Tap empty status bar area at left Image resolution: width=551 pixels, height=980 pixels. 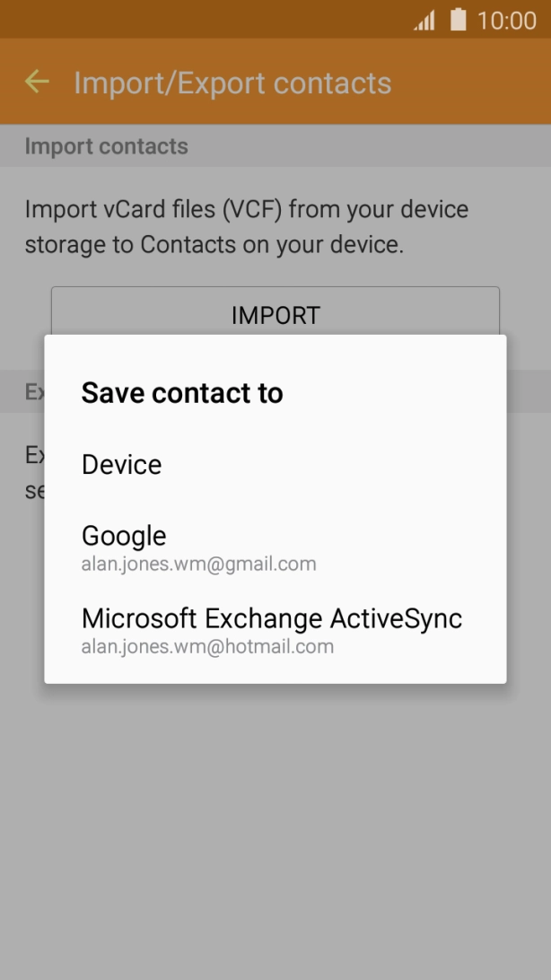179,19
